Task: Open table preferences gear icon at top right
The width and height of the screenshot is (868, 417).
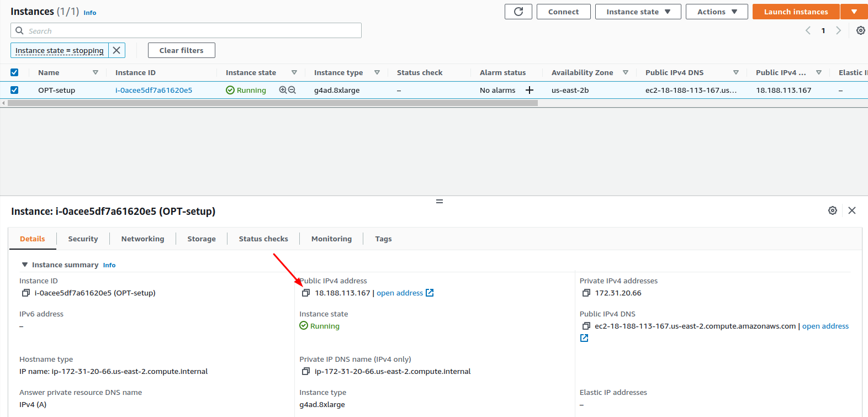Action: point(860,30)
